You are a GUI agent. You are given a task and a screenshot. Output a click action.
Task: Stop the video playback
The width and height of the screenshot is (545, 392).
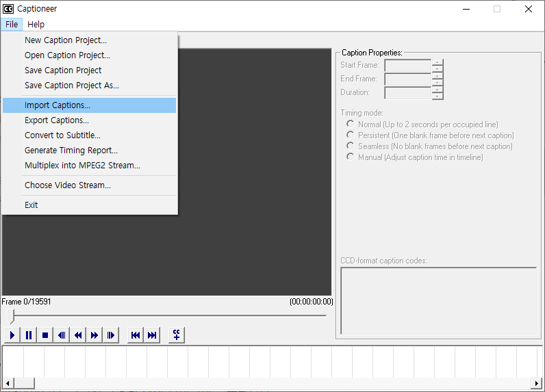[x=45, y=335]
